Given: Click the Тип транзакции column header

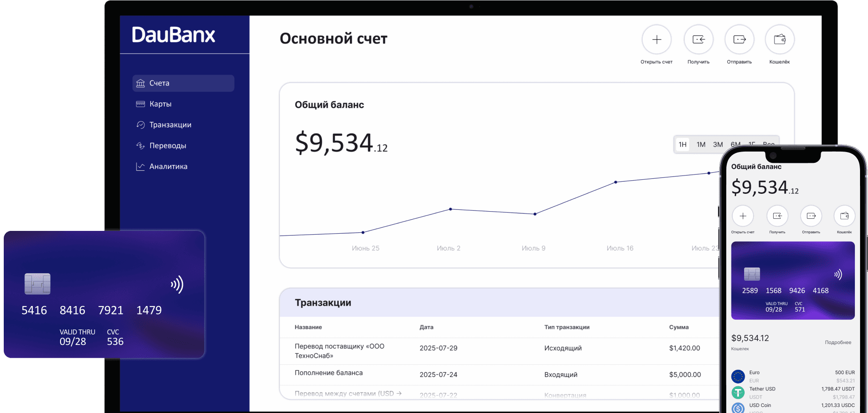Looking at the screenshot, I should coord(567,327).
